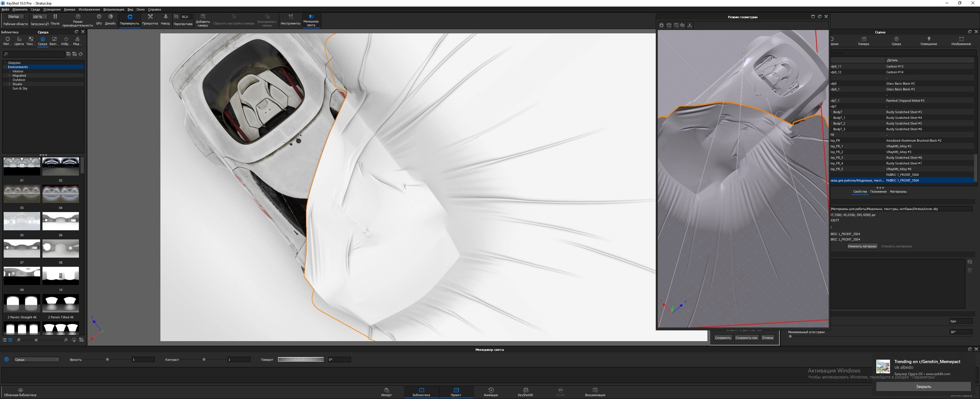Toggle the Денойз denoise button
Screen dimensions: 980x399
[110, 17]
